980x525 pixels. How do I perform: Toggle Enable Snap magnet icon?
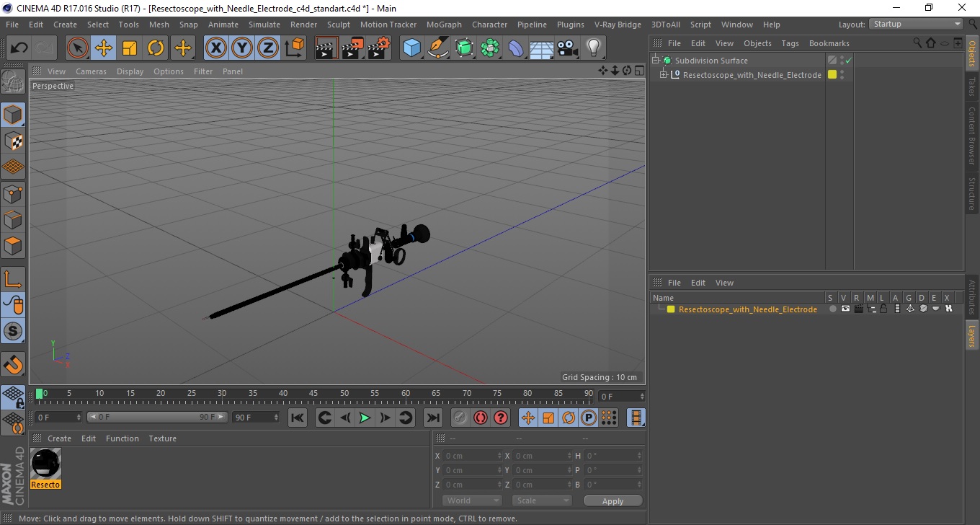13,363
